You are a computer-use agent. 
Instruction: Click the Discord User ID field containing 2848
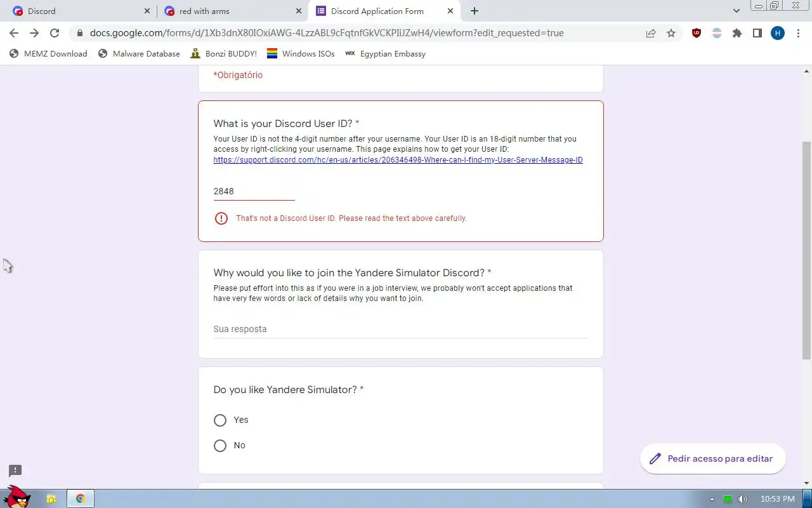(x=254, y=191)
